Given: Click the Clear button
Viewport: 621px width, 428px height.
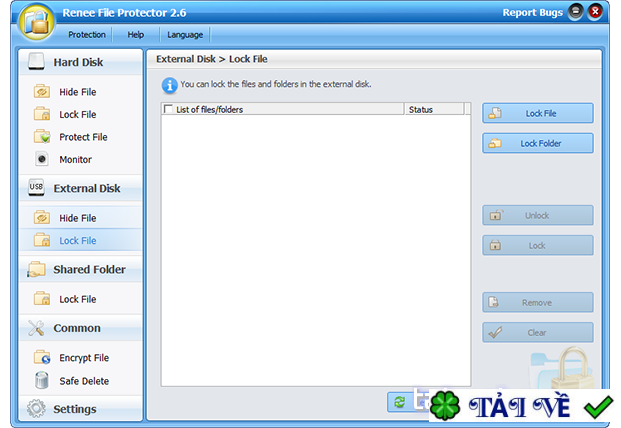Looking at the screenshot, I should pyautogui.click(x=538, y=333).
